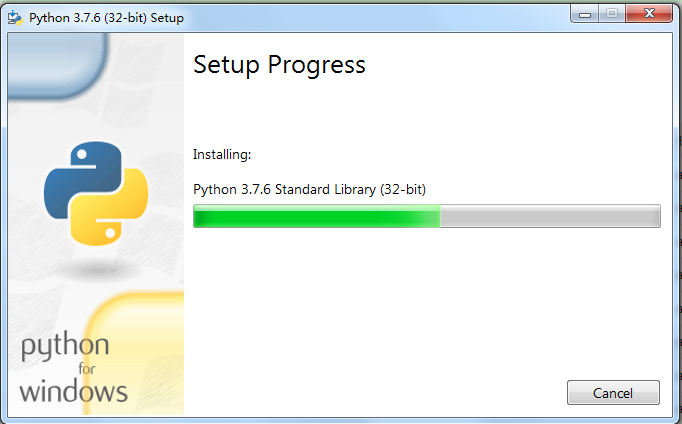
Task: Click the "python" word in the sidebar
Action: (x=65, y=347)
